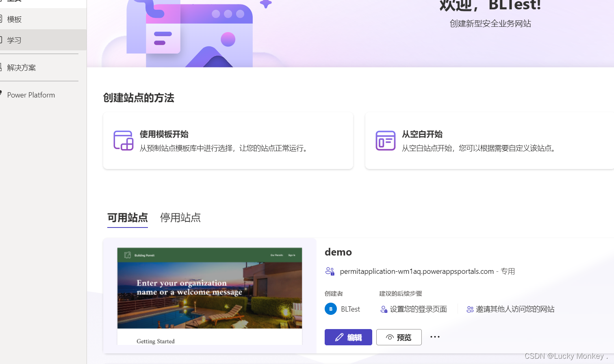Click the 从空白开始 blank page icon
Screen dimensions: 614x364
coord(385,141)
